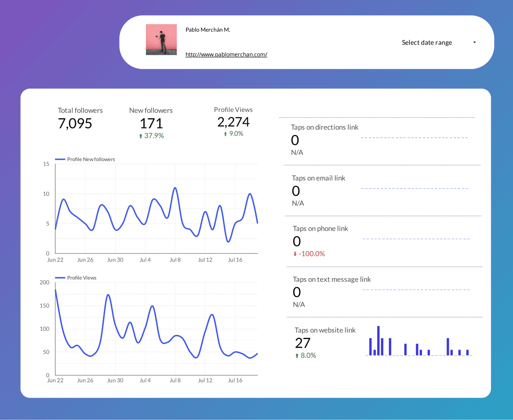Open the pablomerchan.com website link
Image resolution: width=513 pixels, height=420 pixels.
coord(226,54)
